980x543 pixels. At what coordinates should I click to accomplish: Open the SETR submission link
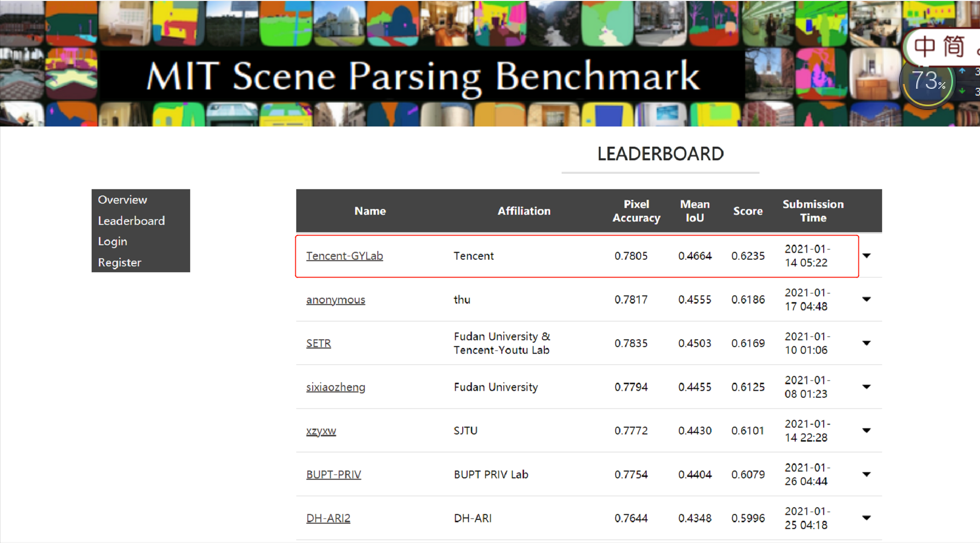pos(318,343)
